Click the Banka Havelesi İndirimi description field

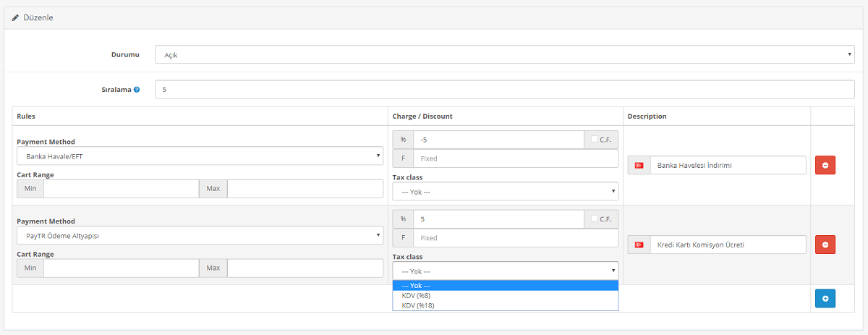(728, 165)
